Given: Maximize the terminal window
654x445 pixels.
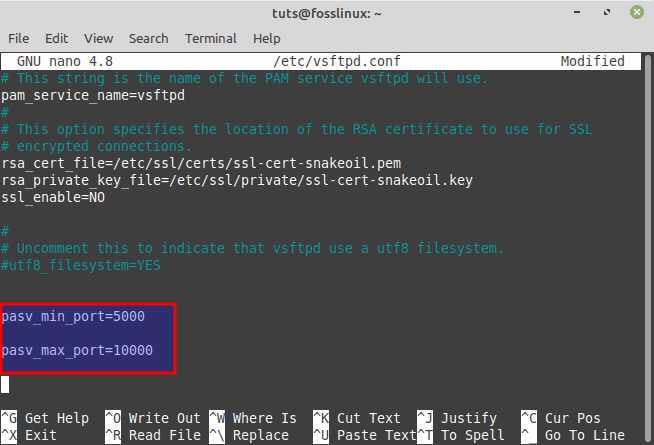Looking at the screenshot, I should (x=608, y=13).
